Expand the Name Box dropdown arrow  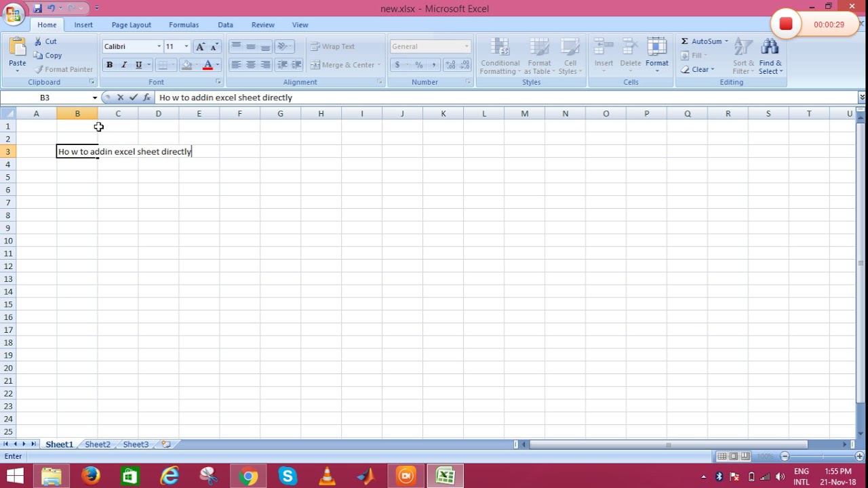(94, 98)
